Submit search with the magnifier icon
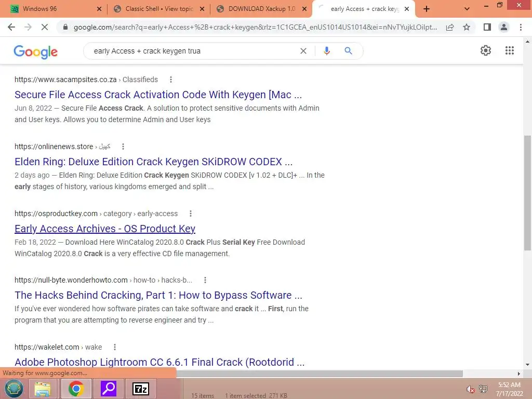532x399 pixels. point(348,51)
